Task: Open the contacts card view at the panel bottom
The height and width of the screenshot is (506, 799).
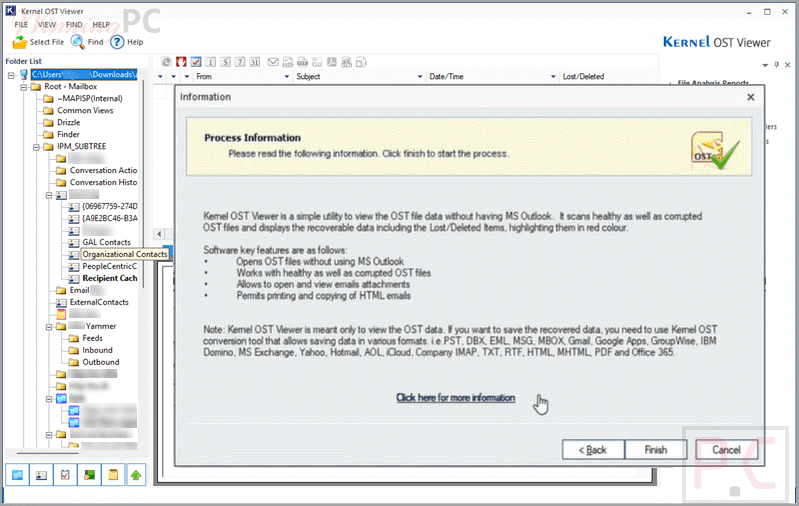Action: point(41,475)
